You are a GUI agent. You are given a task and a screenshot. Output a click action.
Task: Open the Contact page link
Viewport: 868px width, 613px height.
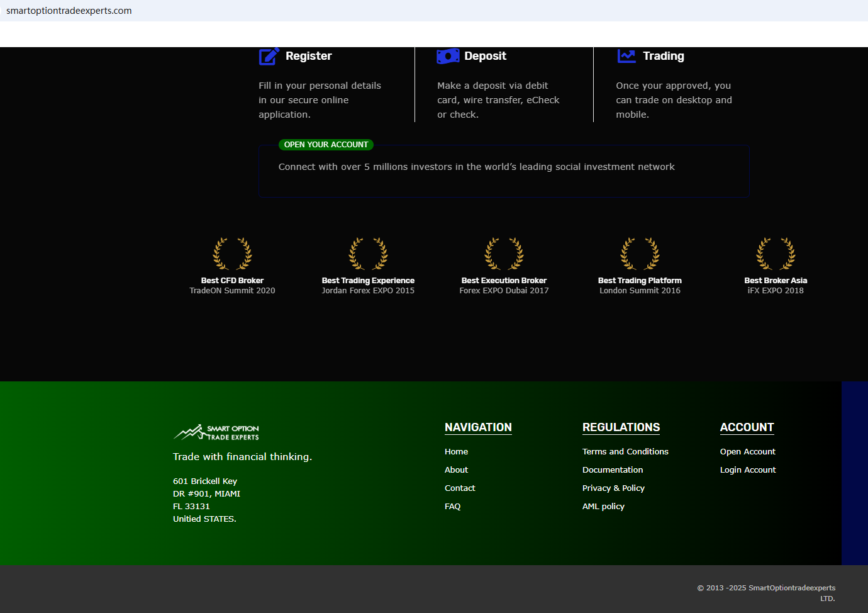[460, 488]
